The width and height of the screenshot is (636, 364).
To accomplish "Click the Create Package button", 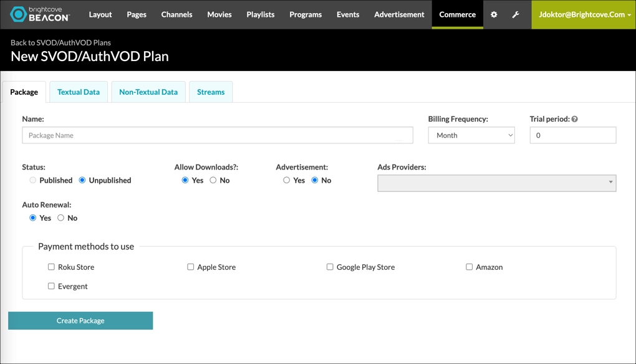I will [x=80, y=320].
